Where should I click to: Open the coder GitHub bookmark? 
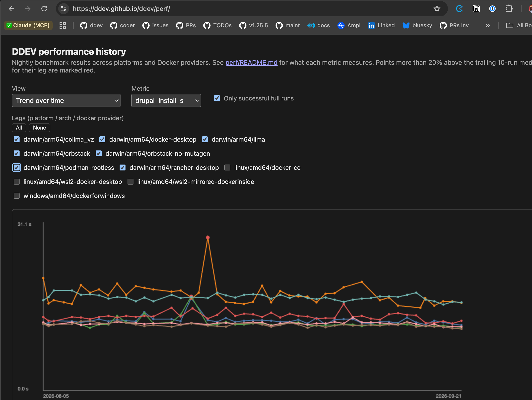coord(122,25)
